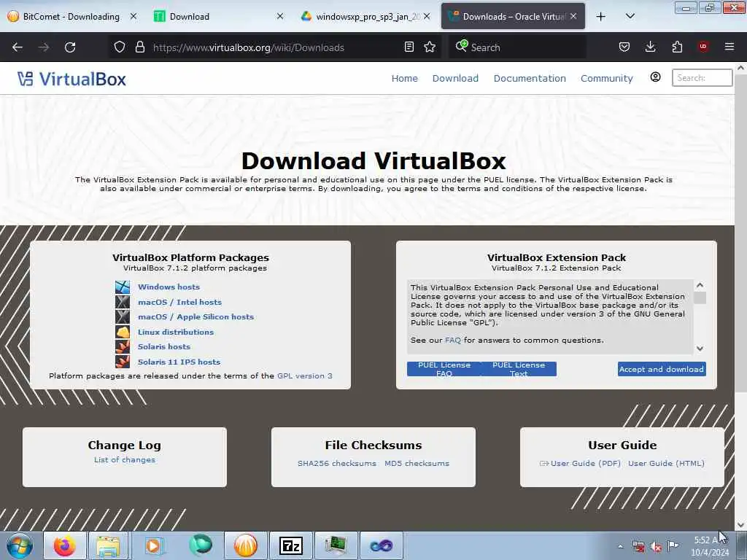747x560 pixels.
Task: Open the tracking protection shield icon
Action: tap(120, 47)
